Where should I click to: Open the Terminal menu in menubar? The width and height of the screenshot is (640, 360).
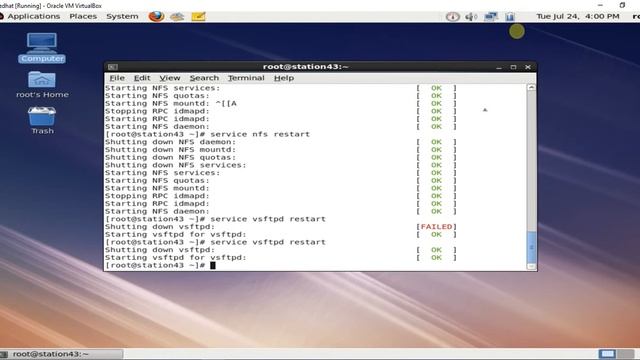pyautogui.click(x=246, y=78)
